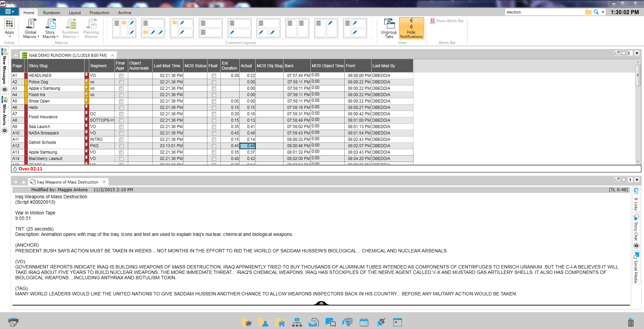
Task: Select the Iraq Weapons of Mass Destruction tab
Action: tap(67, 182)
